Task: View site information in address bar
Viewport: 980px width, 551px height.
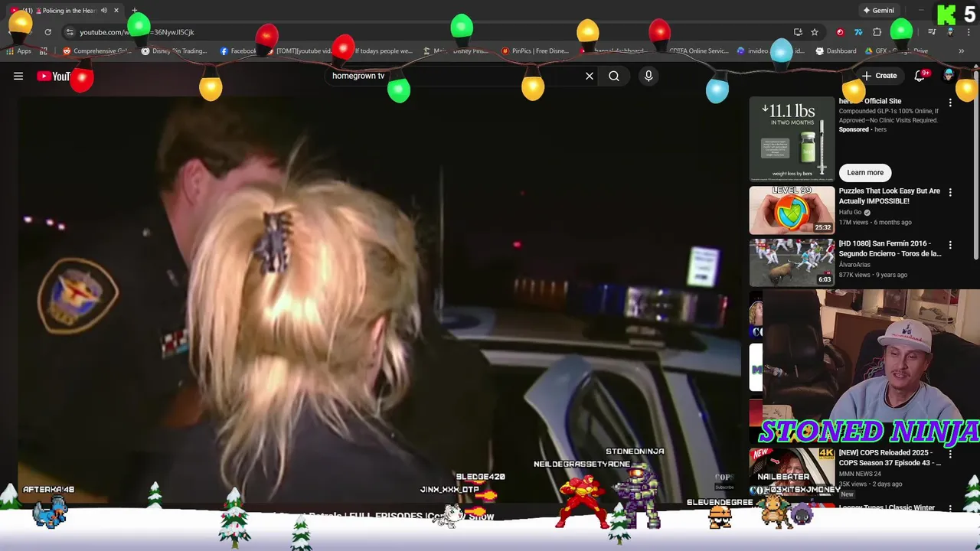Action: (70, 32)
